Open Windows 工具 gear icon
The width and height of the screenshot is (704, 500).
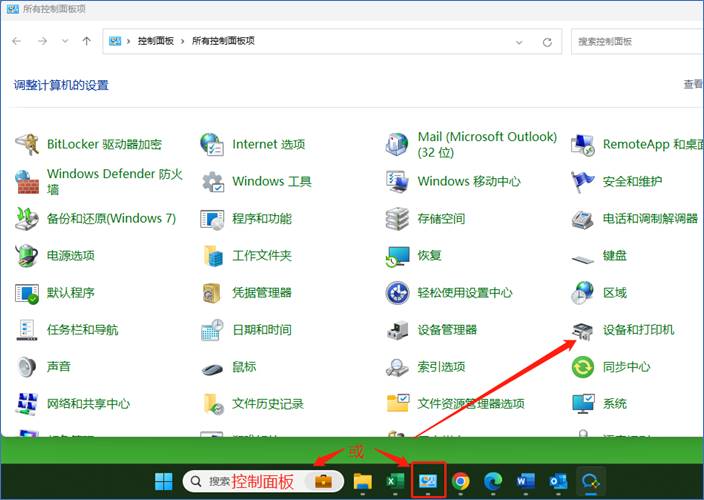212,181
